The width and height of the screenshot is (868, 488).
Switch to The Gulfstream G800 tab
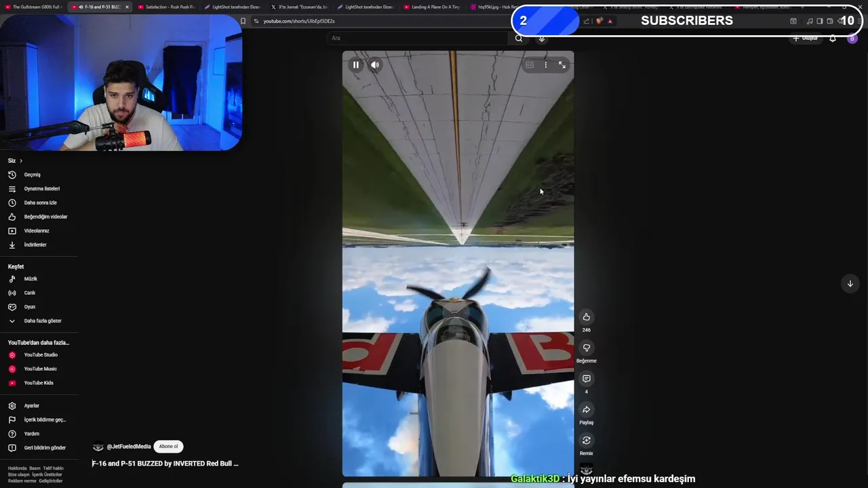click(34, 7)
